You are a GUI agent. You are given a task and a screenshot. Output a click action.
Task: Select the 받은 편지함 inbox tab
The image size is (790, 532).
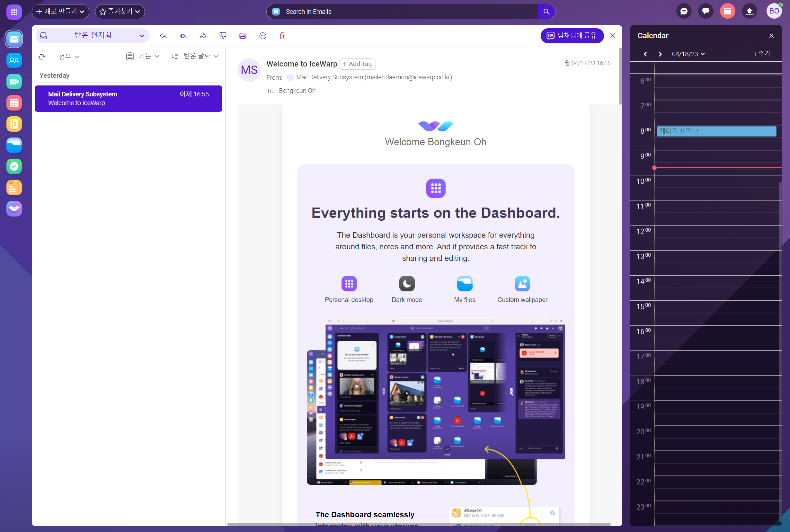[92, 35]
